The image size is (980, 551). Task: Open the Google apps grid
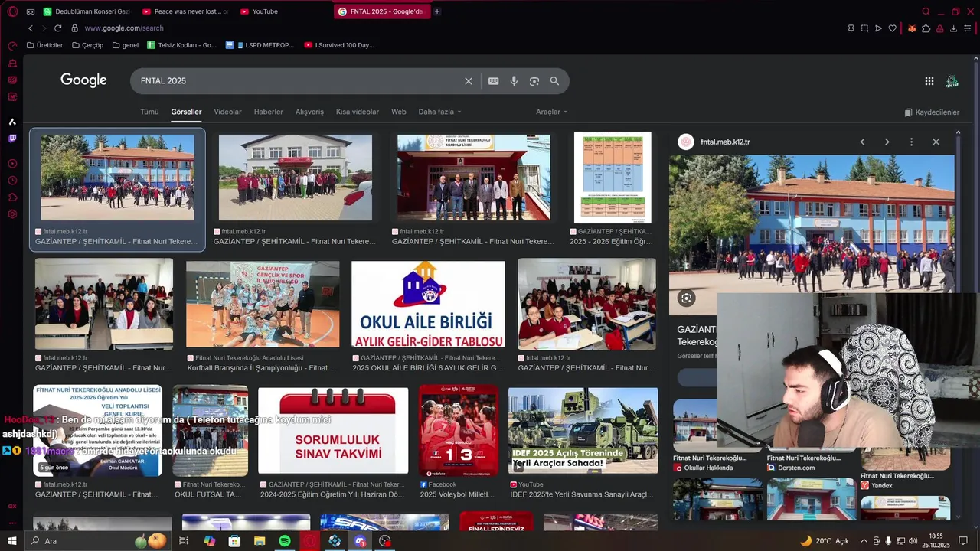(x=929, y=81)
